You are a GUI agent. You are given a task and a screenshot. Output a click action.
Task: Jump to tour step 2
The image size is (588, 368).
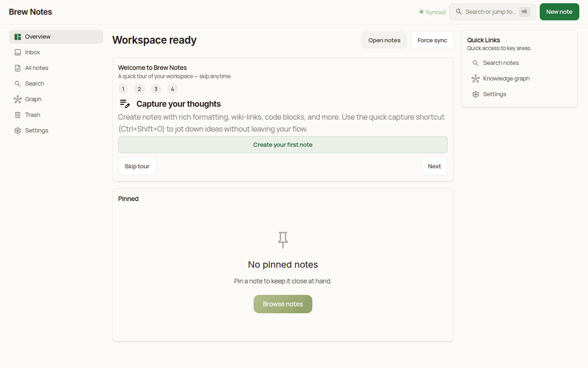[x=139, y=89]
